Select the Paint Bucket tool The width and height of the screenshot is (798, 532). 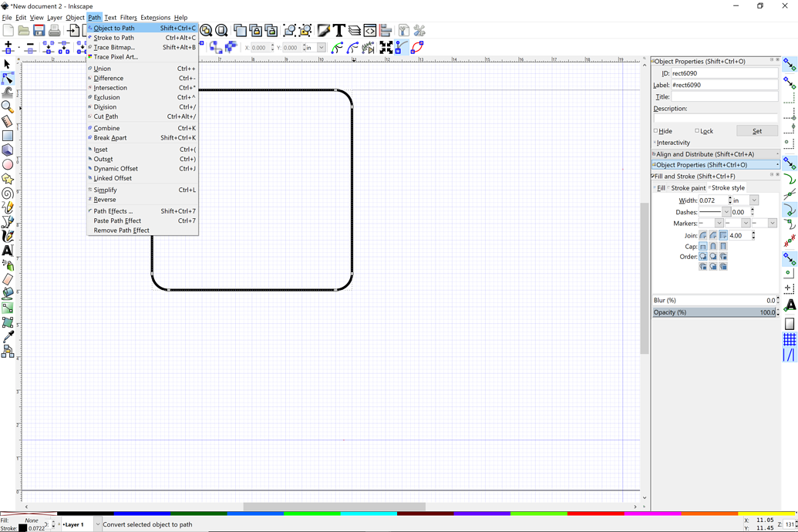pyautogui.click(x=7, y=293)
